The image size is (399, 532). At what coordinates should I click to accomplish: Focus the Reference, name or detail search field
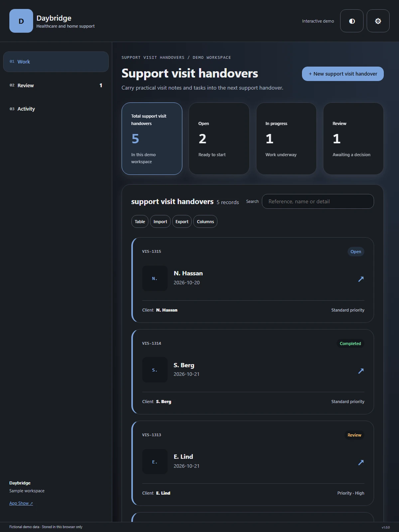[318, 201]
